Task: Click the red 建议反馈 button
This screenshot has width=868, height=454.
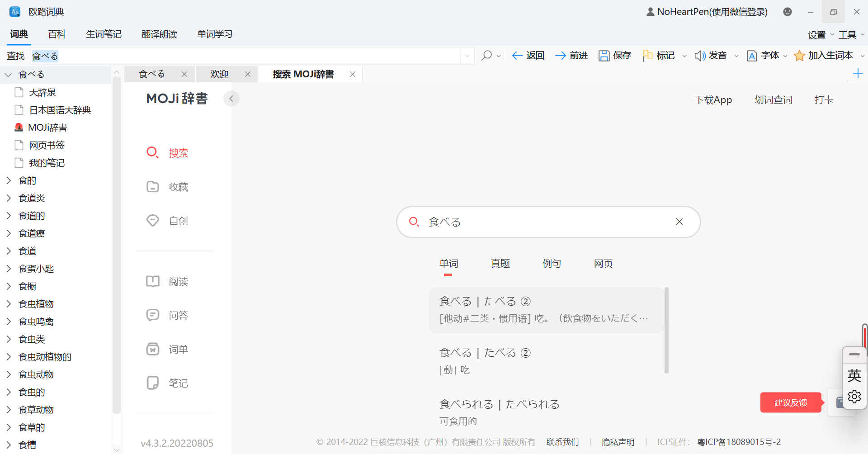Action: click(x=791, y=402)
